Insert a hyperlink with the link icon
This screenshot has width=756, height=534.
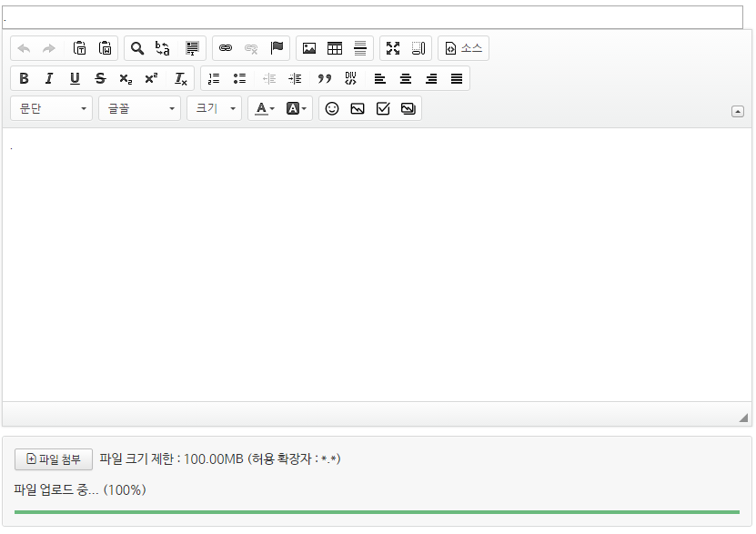[226, 48]
